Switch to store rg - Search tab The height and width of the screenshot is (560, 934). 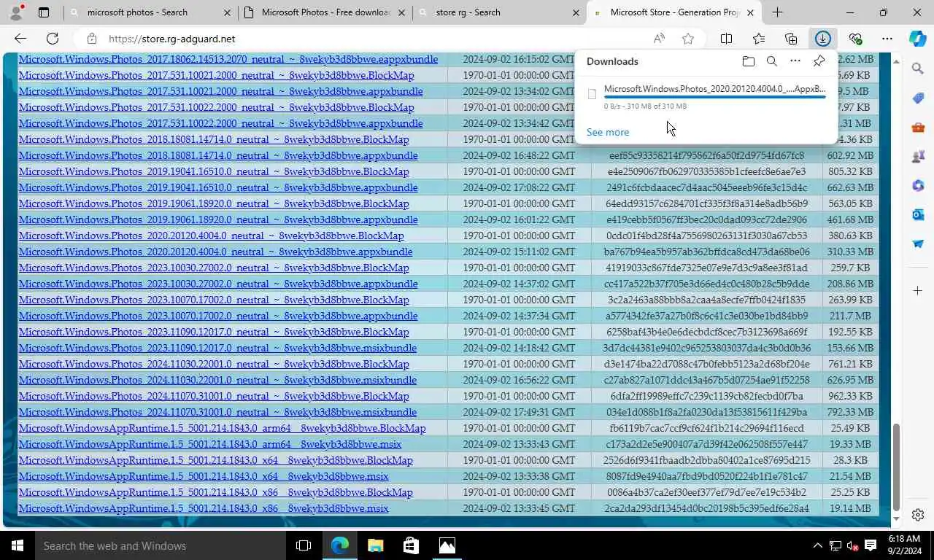pyautogui.click(x=499, y=12)
